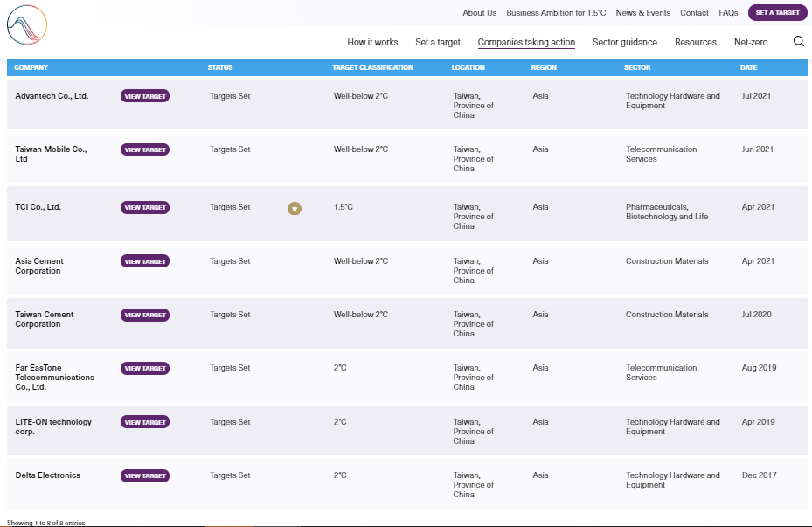View target for LITE-ON technology corp.

(145, 422)
